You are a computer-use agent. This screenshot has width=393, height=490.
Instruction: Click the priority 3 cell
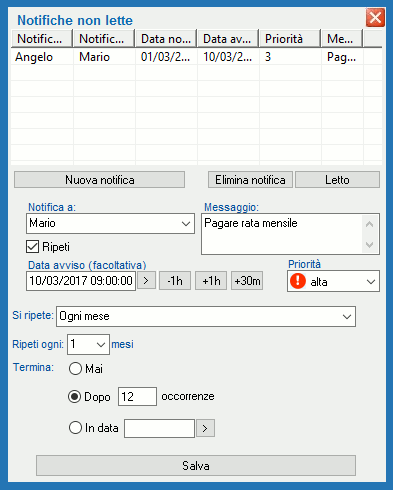pyautogui.click(x=290, y=57)
